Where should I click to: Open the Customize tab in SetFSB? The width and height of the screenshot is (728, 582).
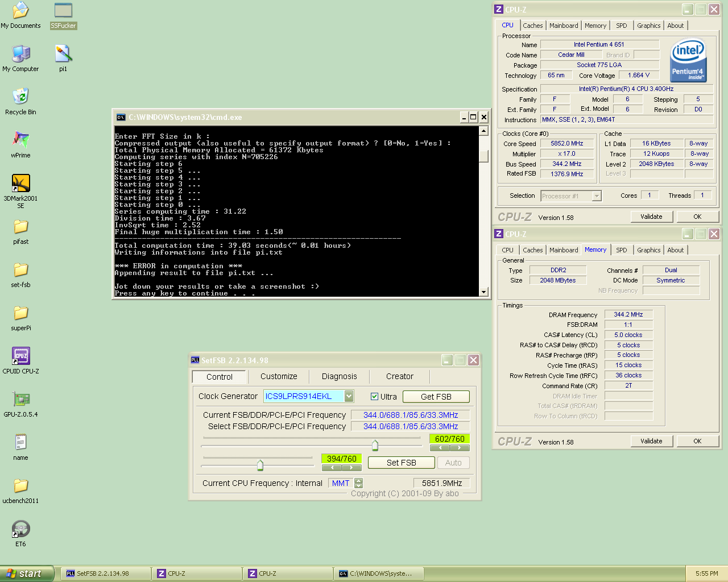click(x=279, y=376)
